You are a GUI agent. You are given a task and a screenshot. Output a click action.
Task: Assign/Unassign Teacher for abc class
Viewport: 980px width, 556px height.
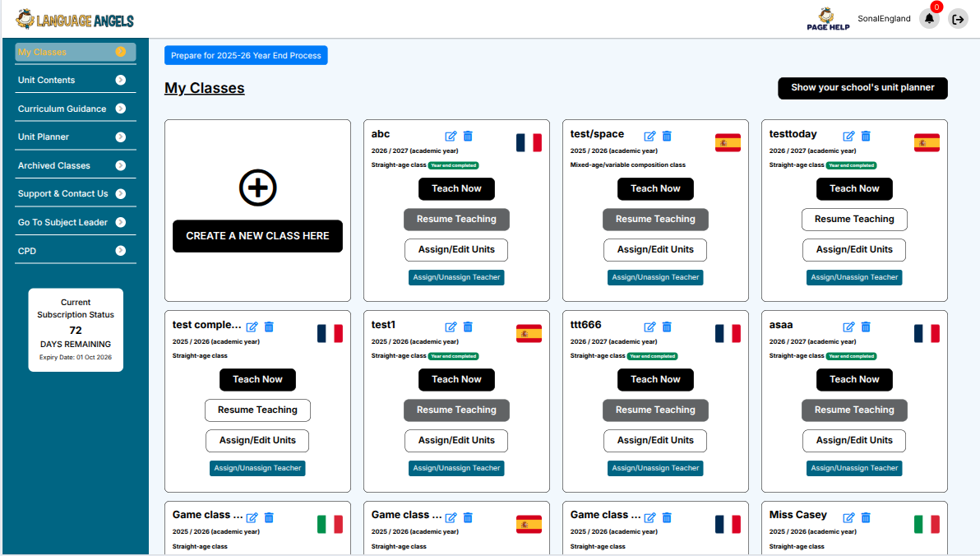(456, 277)
